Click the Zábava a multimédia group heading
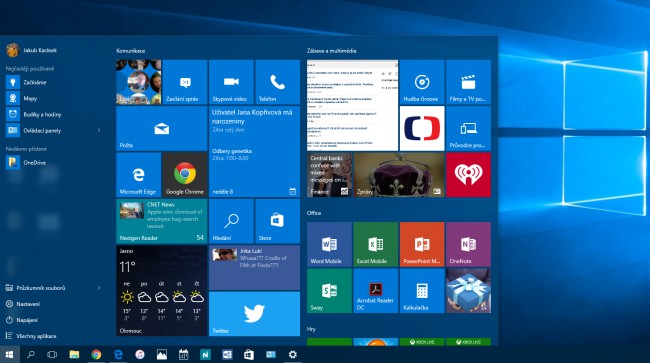This screenshot has width=650, height=363. 331,51
